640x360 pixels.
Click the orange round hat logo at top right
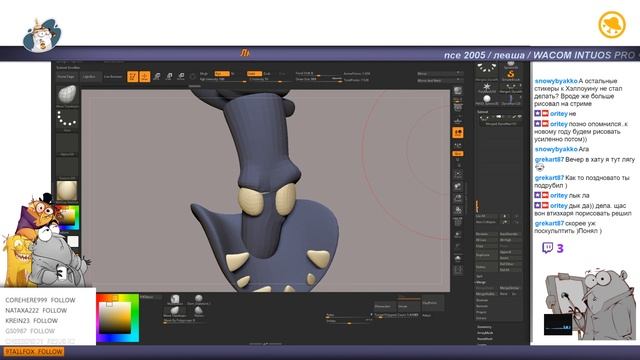point(612,25)
